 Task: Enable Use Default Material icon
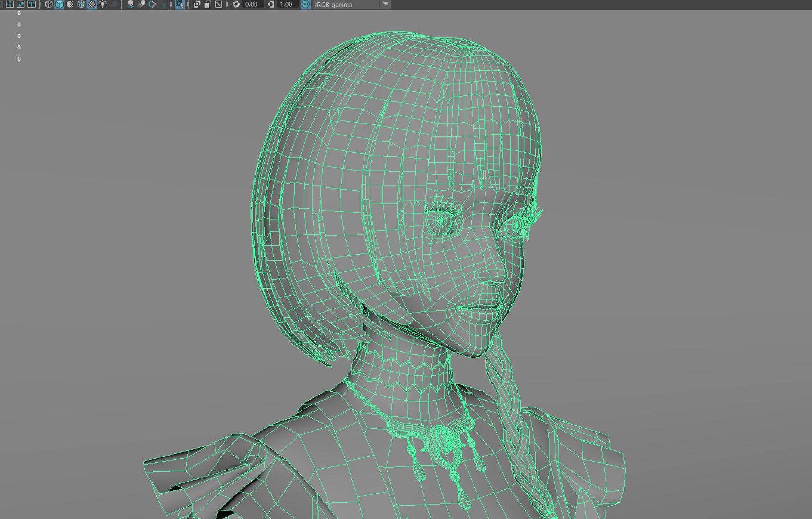point(70,4)
